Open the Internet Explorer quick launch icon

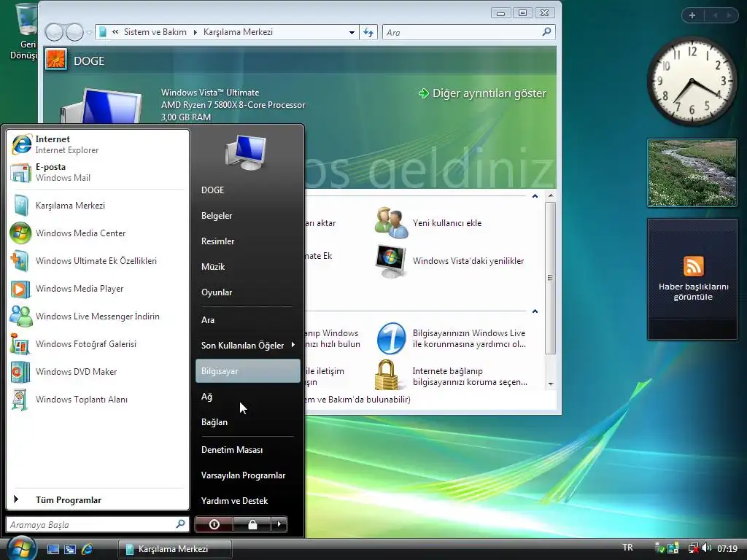88,549
